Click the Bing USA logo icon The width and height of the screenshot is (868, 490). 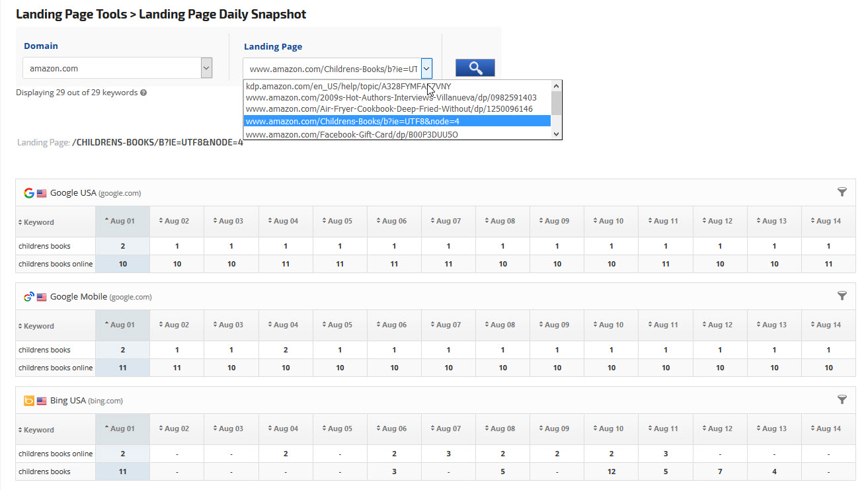tap(28, 401)
